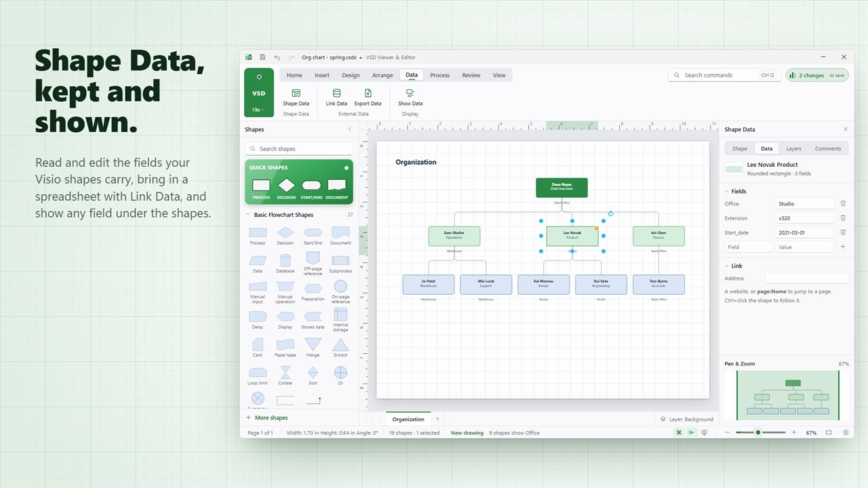868x488 pixels.
Task: Open Link Data to import a spreadsheet
Action: [x=336, y=98]
